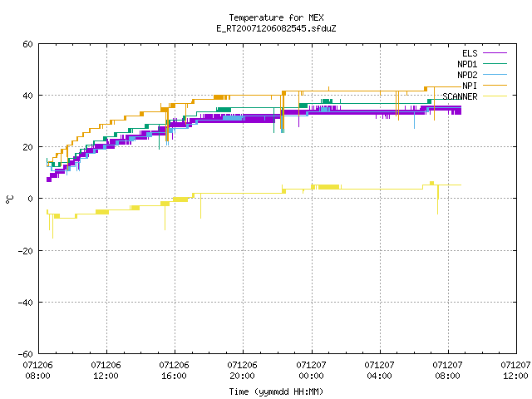The width and height of the screenshot is (532, 399).
Task: Select the file name E_RT20071206082545.sfduZ
Action: pos(276,28)
